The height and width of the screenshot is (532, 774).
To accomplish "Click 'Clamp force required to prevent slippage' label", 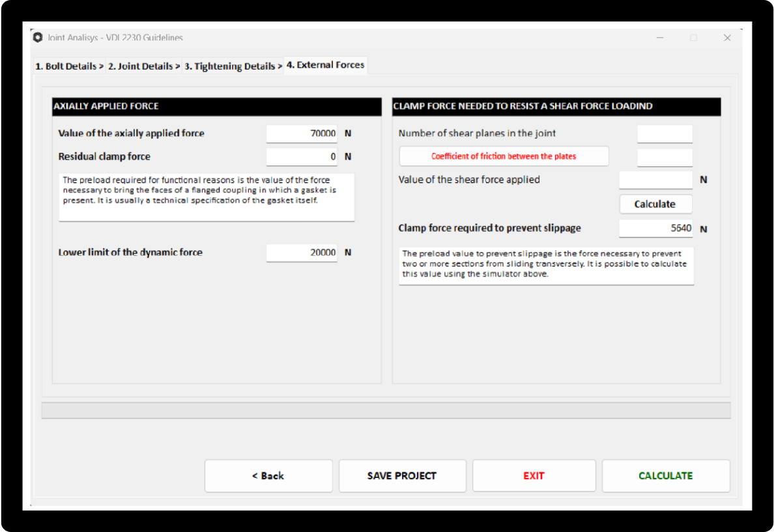I will click(x=490, y=228).
